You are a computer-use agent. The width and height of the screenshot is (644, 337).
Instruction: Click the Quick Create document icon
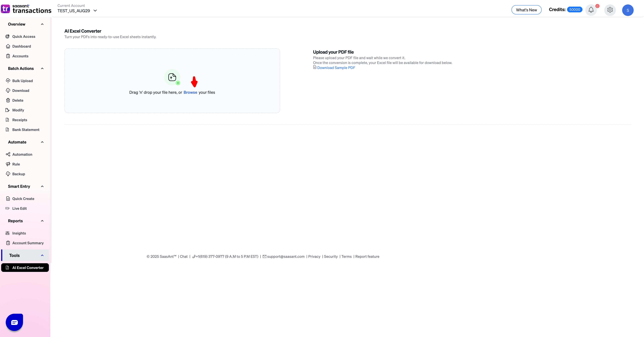(x=8, y=199)
